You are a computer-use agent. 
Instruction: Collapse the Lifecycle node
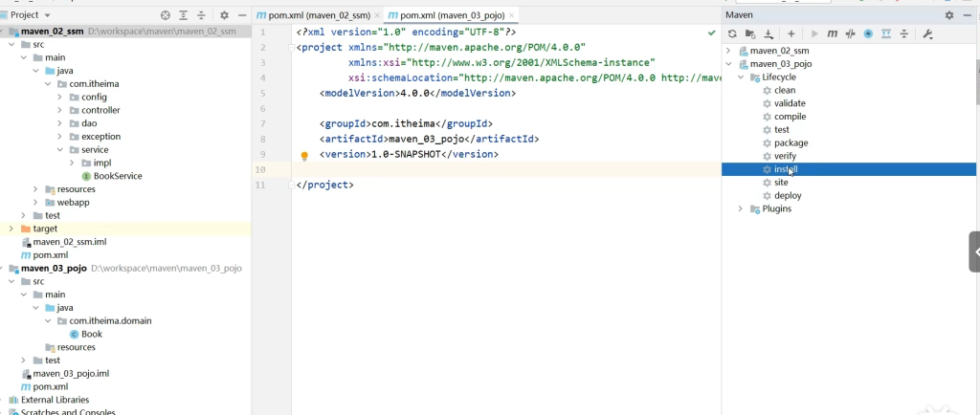741,77
